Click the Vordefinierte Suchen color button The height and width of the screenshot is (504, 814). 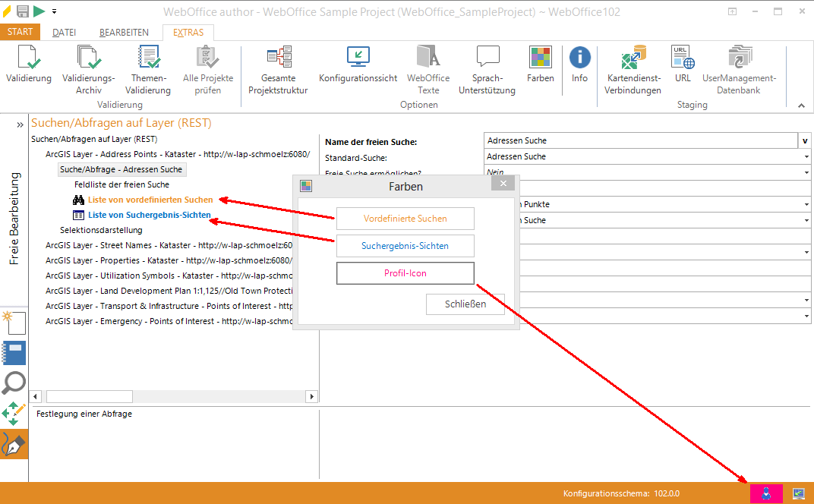[x=405, y=219]
